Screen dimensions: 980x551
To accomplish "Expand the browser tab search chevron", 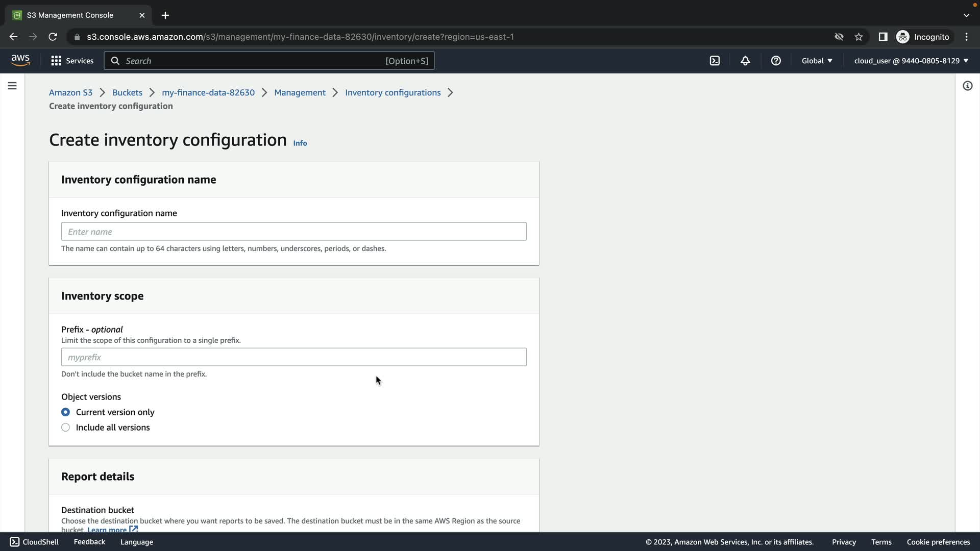I will pos(966,15).
